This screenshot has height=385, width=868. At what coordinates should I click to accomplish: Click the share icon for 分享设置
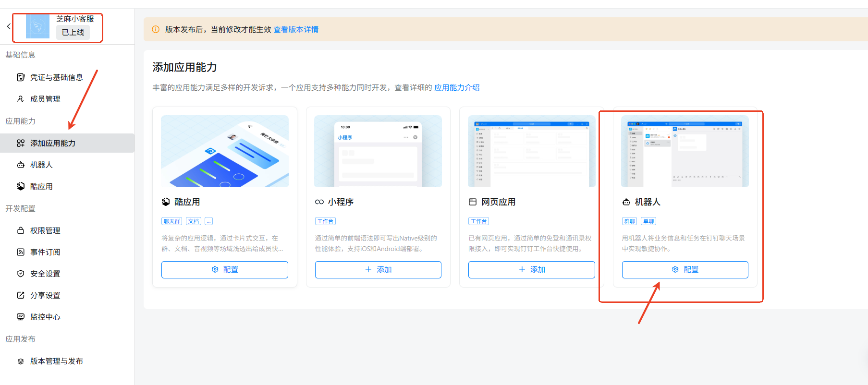(x=21, y=295)
